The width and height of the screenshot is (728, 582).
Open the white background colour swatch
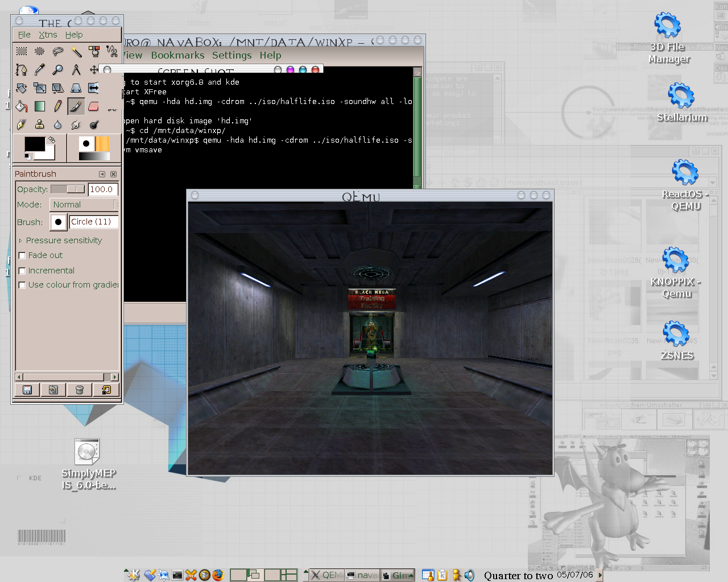pos(50,154)
